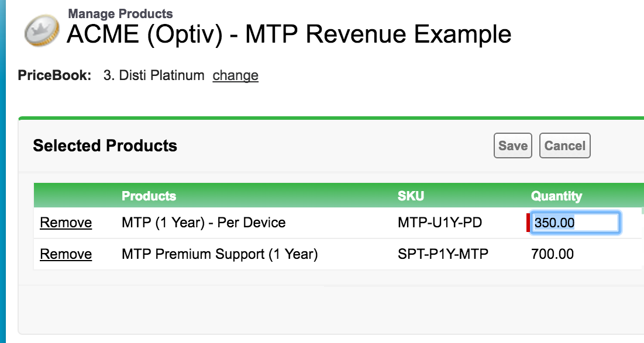Select the MTP Premium Support (1 Year) name

coord(219,254)
